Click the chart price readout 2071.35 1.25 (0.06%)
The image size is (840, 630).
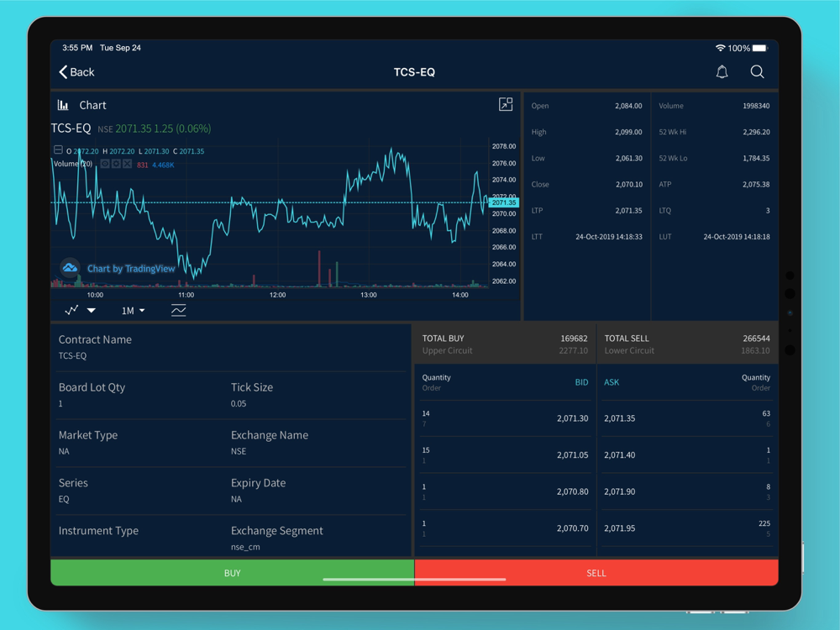click(x=163, y=129)
